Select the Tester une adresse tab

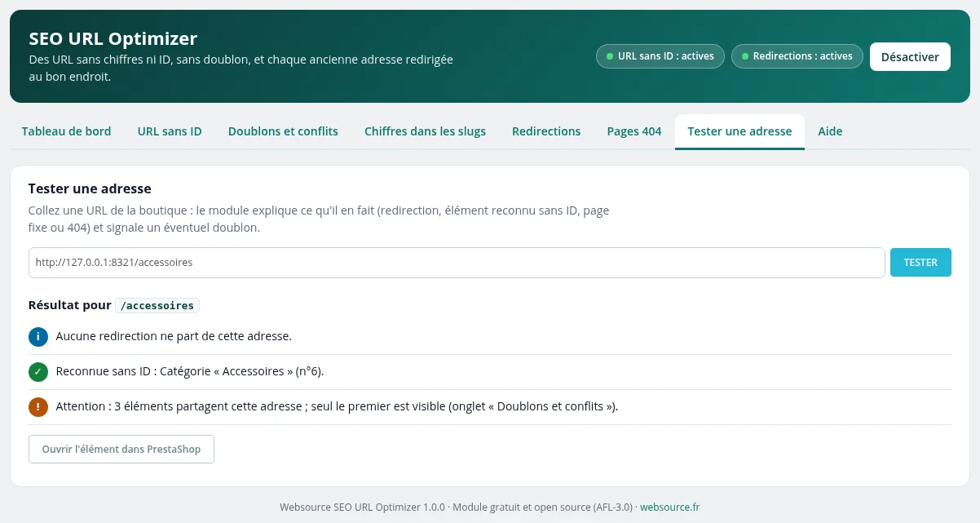click(739, 131)
